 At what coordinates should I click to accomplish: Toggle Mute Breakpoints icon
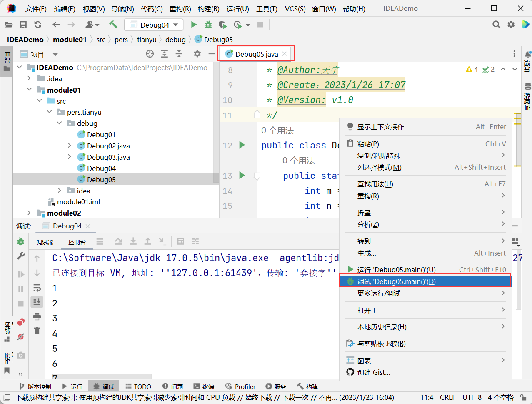pos(21,336)
